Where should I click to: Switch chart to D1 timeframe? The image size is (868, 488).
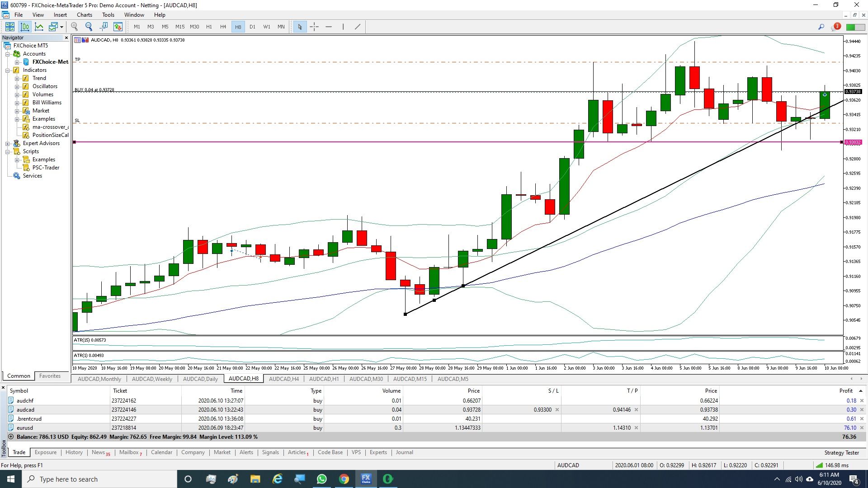coord(252,27)
